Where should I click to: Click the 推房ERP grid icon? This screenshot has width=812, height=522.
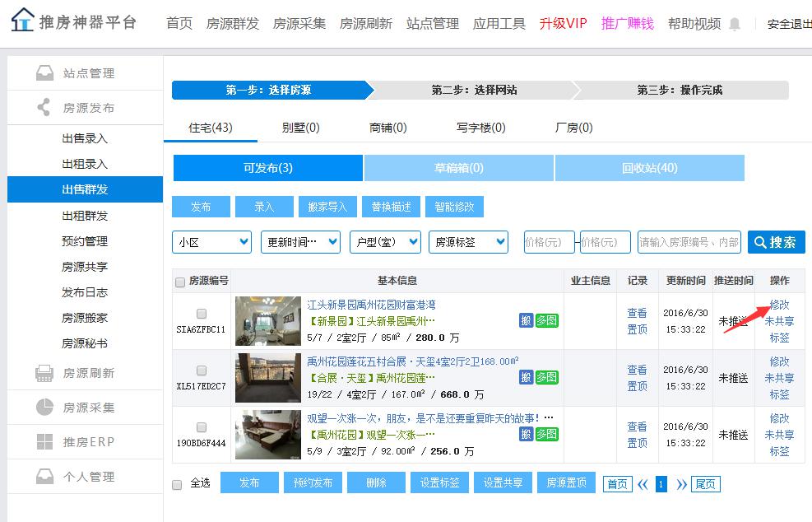pyautogui.click(x=44, y=442)
